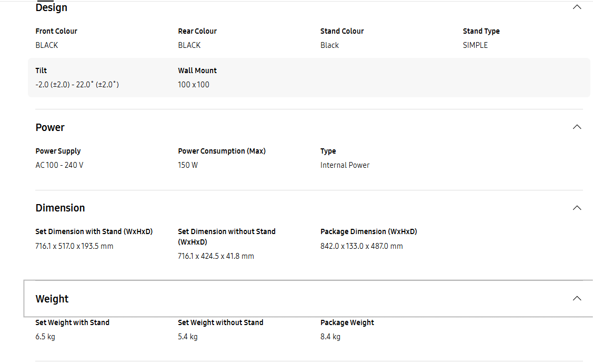This screenshot has height=364, width=593.
Task: Select the Wall Mount 100 x 100 value
Action: [194, 85]
